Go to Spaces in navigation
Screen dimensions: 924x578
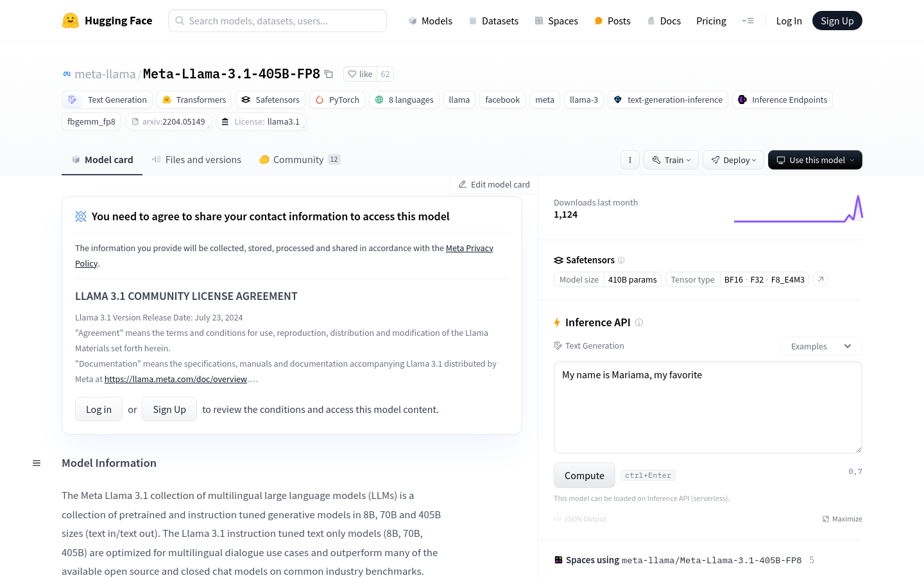coord(556,21)
